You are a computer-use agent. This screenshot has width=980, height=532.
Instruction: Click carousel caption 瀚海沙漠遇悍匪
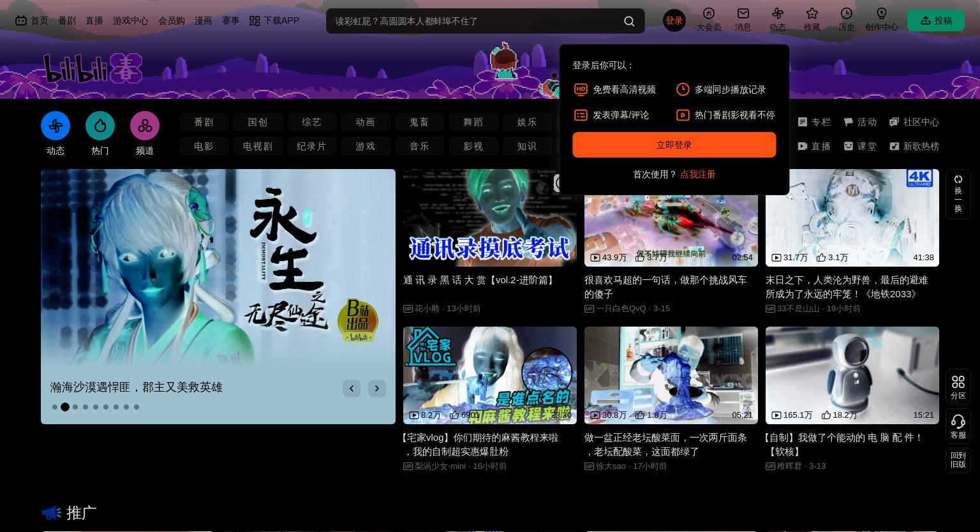tap(136, 387)
